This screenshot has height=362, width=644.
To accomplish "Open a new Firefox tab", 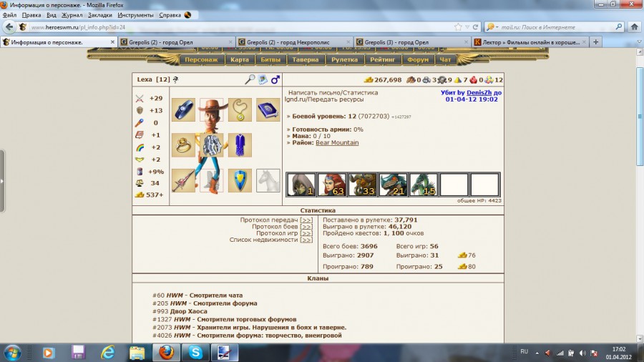I will tap(595, 42).
